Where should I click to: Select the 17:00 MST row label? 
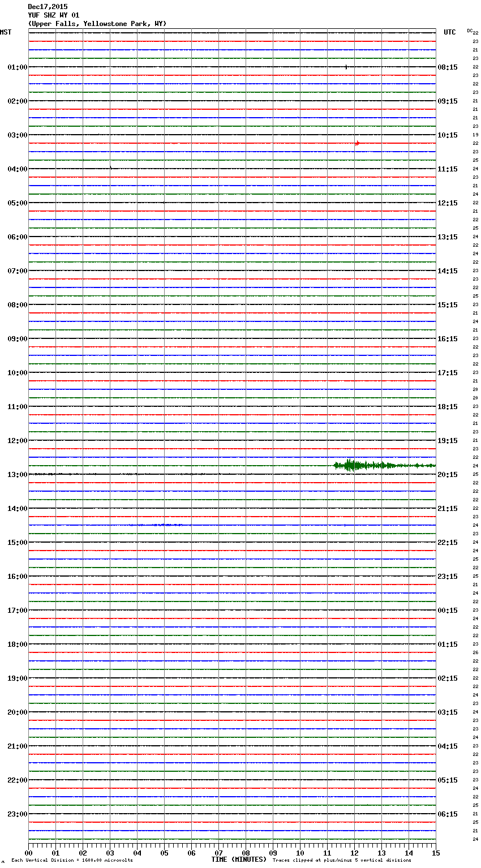[x=17, y=611]
